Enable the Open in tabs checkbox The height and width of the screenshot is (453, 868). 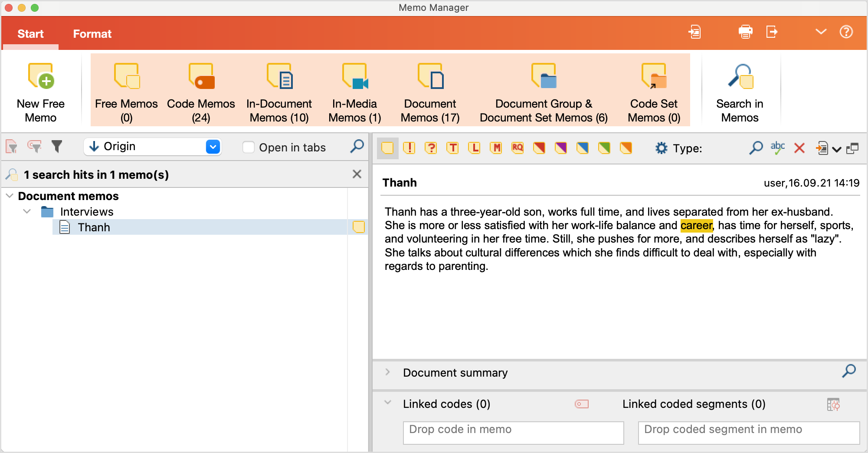[x=248, y=147]
